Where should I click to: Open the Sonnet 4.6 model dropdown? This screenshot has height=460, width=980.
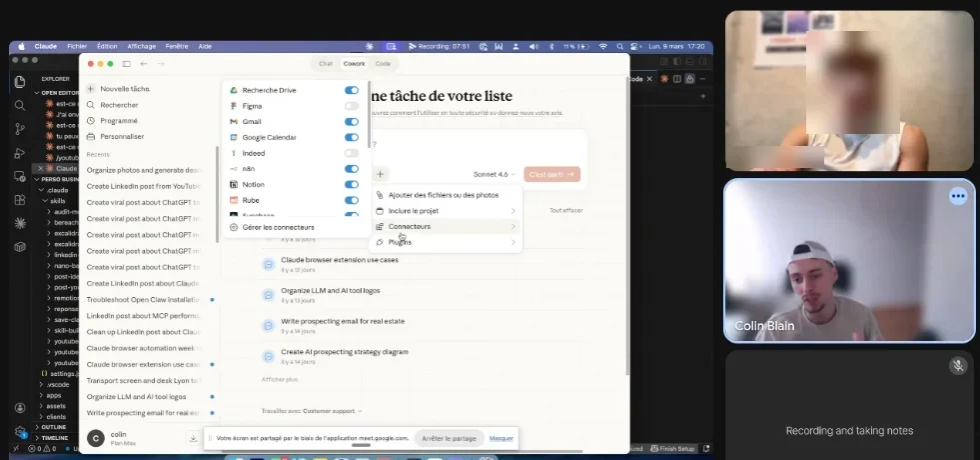pos(494,174)
